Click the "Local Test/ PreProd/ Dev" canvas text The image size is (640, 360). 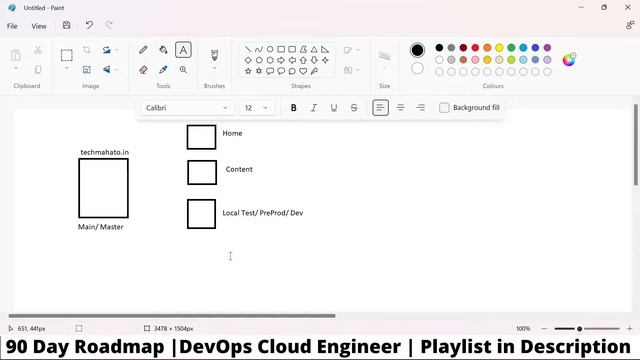[x=263, y=213]
